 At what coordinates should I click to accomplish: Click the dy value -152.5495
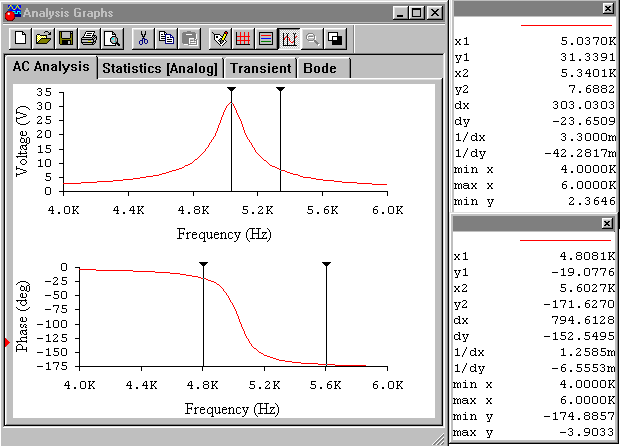[579, 336]
